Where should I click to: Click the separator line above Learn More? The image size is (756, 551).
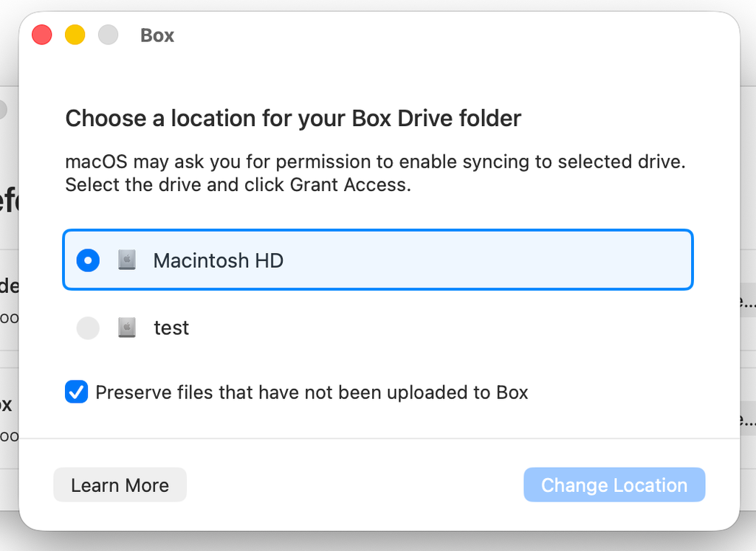379,439
